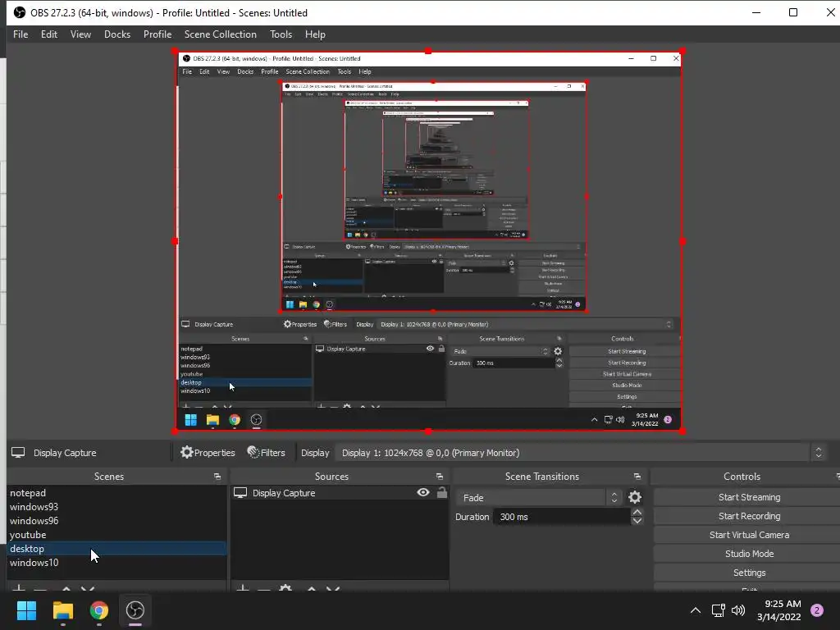Enable Studio Mode
This screenshot has width=840, height=630.
pos(749,554)
